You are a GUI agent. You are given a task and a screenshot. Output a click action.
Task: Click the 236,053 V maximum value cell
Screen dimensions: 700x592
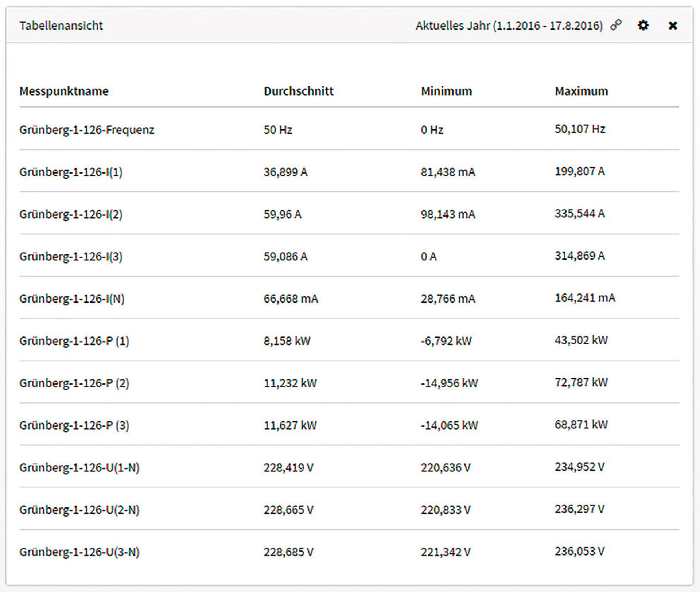click(579, 551)
